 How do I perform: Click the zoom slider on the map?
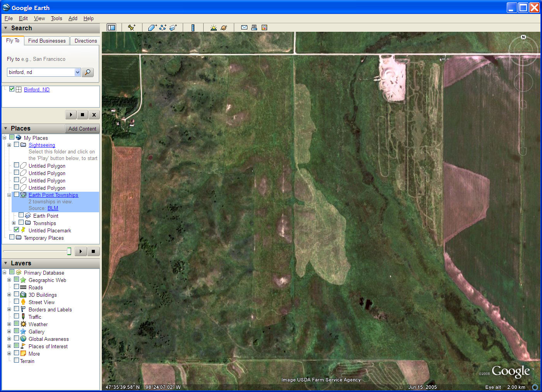[x=523, y=128]
